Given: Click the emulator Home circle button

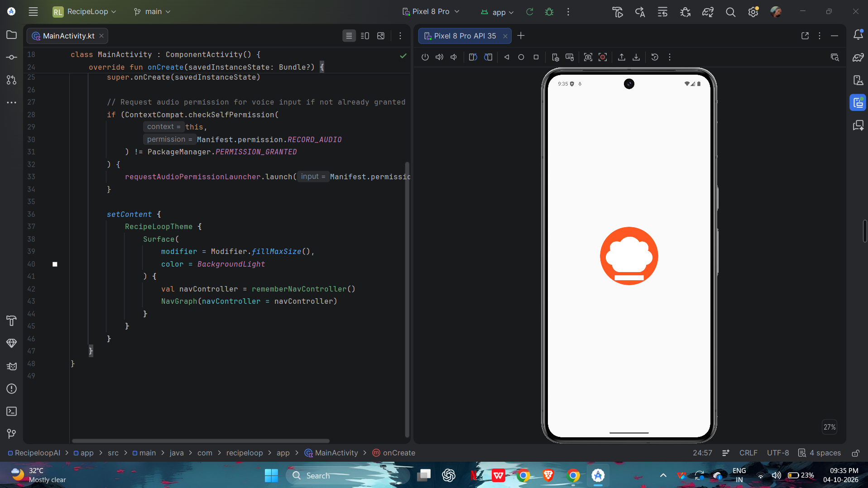Looking at the screenshot, I should click(x=521, y=57).
